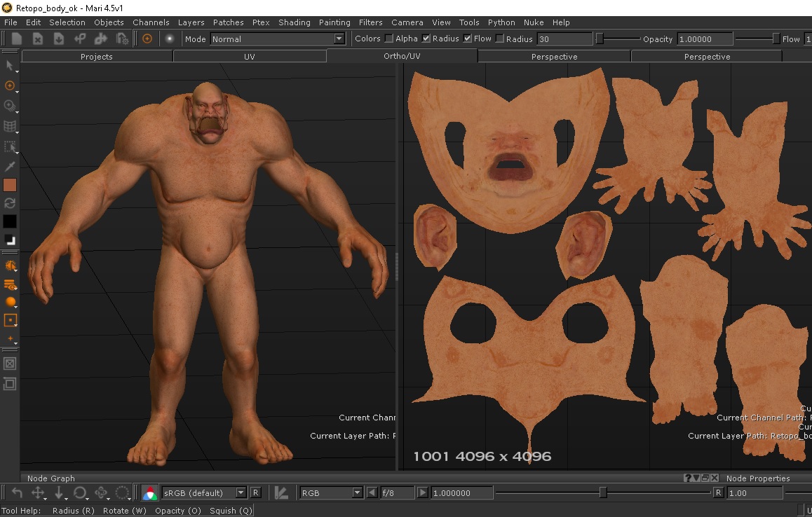This screenshot has height=517, width=812.
Task: Click the f/8 exposure field
Action: click(397, 492)
